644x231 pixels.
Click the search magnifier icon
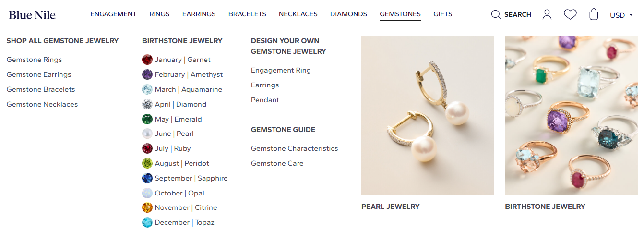tap(496, 14)
